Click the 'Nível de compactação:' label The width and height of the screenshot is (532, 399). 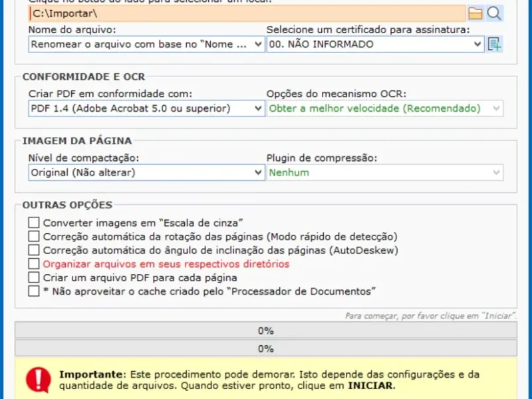point(84,158)
